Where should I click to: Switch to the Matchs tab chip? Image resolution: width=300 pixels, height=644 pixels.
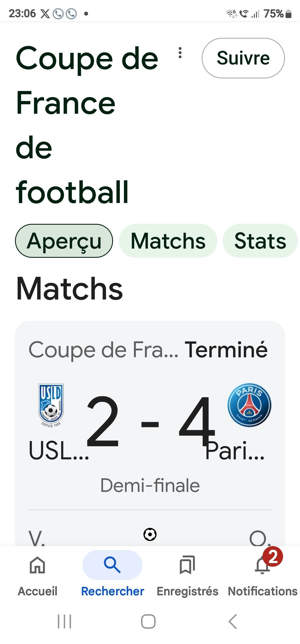[x=168, y=241]
